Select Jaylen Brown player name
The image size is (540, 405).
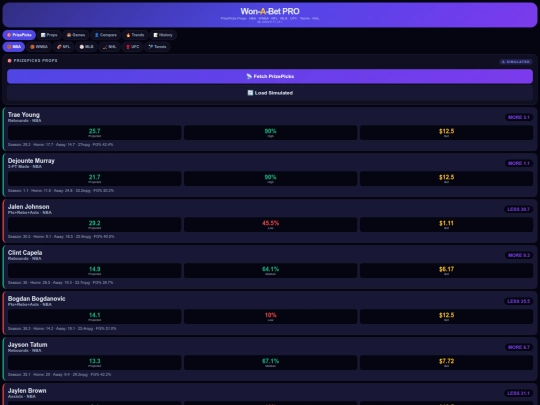(27, 391)
